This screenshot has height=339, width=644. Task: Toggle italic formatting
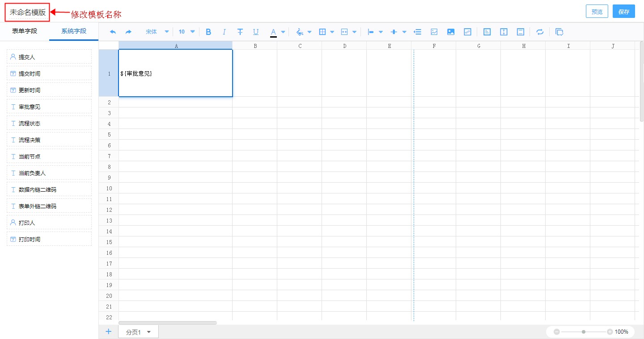click(x=224, y=32)
